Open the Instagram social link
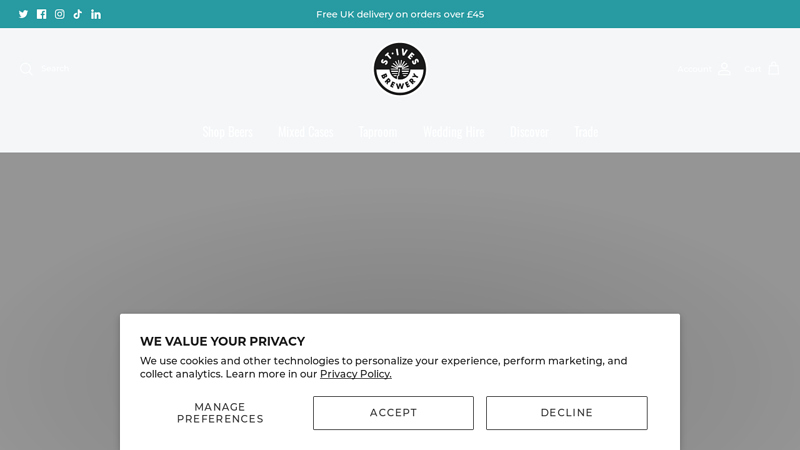The width and height of the screenshot is (800, 450). point(60,14)
